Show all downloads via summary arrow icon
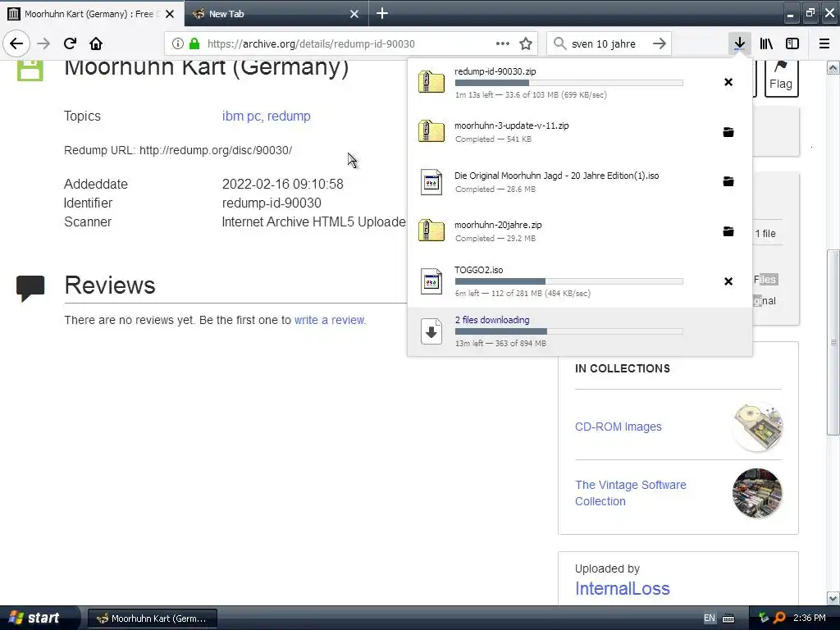Viewport: 840px width, 630px height. (431, 331)
